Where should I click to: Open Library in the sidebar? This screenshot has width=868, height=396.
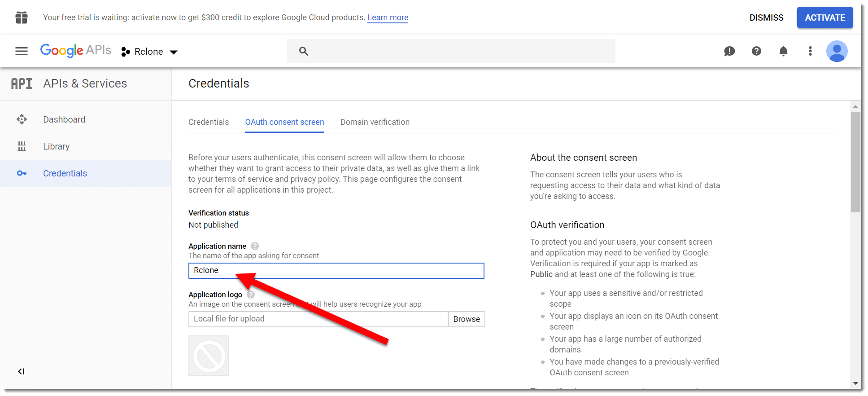(x=86, y=146)
